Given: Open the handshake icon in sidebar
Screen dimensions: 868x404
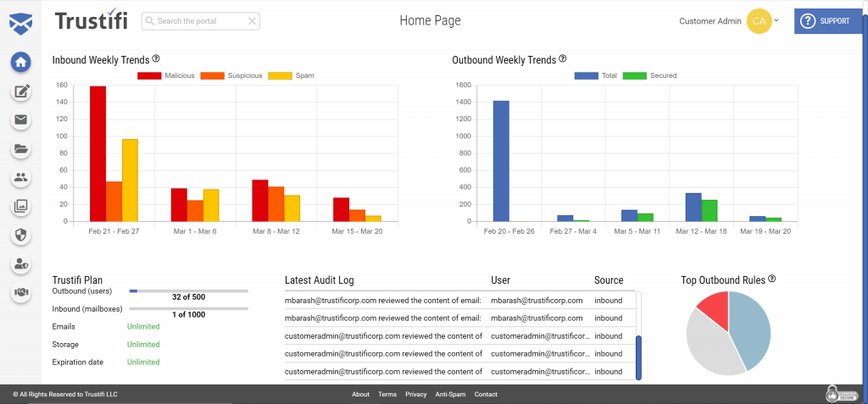Looking at the screenshot, I should (x=21, y=292).
